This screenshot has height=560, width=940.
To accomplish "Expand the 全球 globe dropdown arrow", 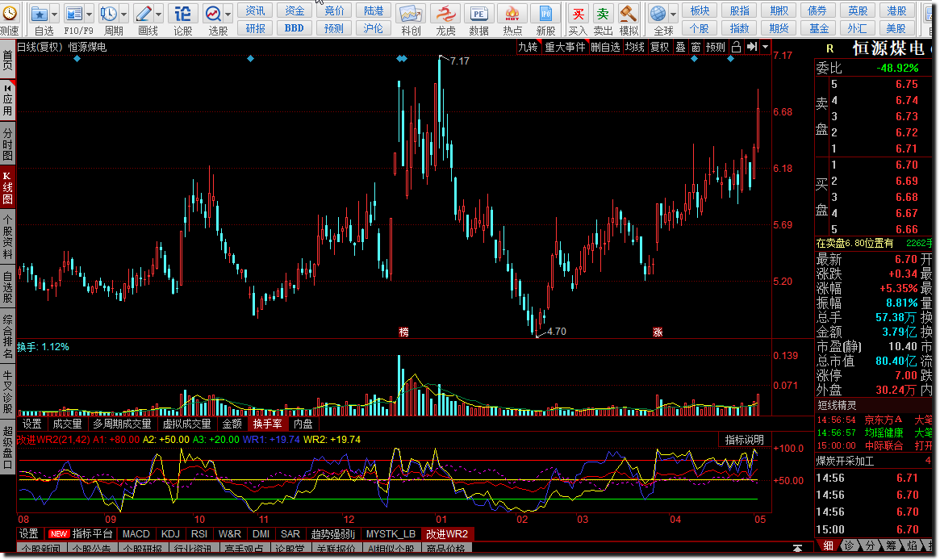I will click(x=673, y=13).
